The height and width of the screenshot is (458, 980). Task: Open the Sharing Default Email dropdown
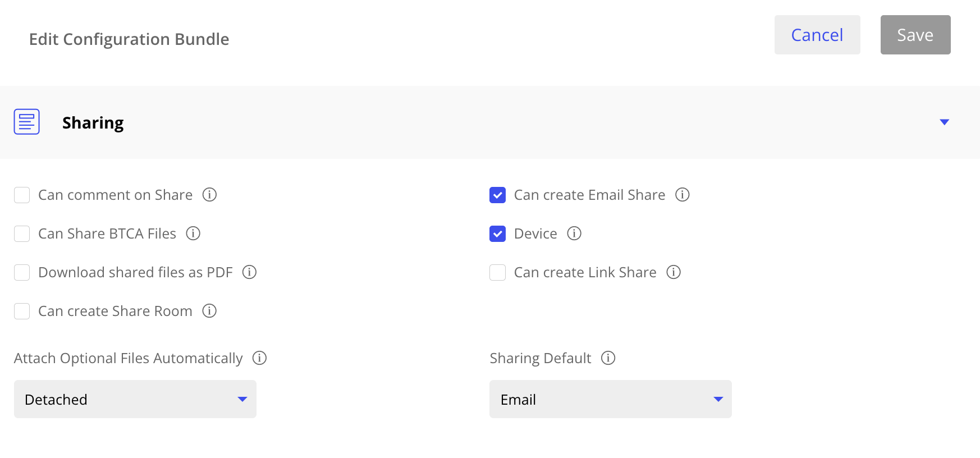[611, 399]
